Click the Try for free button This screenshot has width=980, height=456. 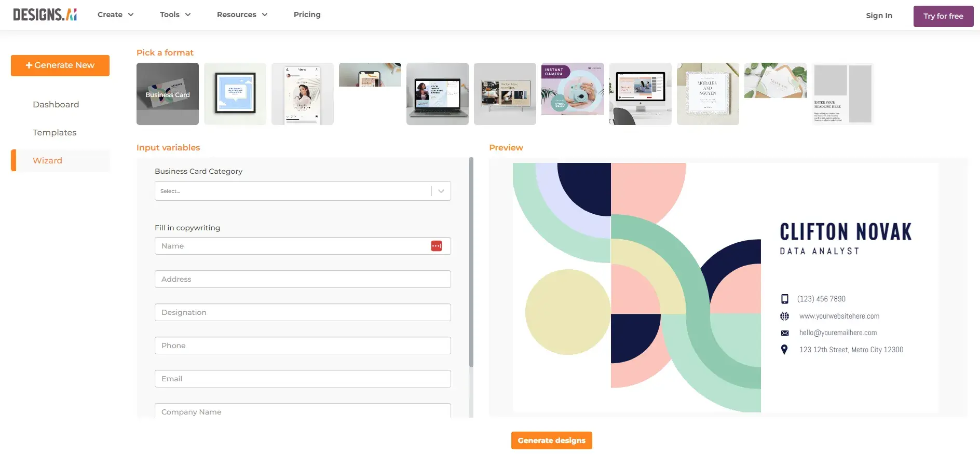943,16
